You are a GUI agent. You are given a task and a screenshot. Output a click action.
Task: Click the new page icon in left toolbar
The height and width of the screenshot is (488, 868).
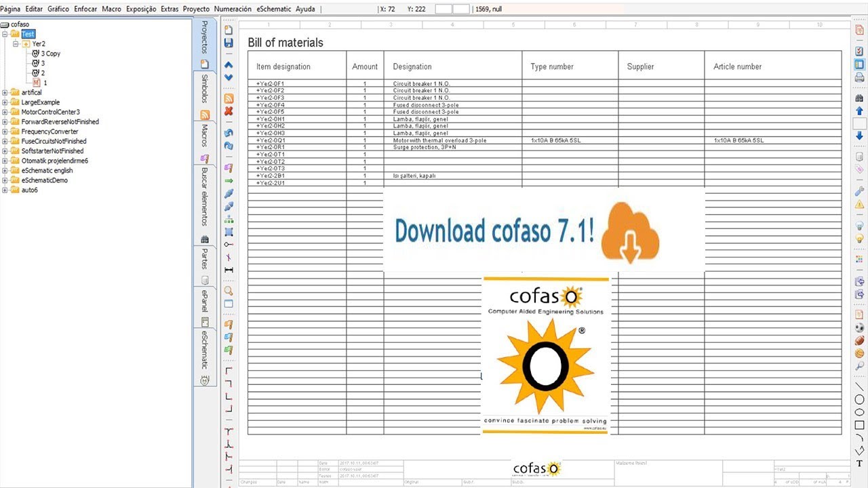click(229, 30)
